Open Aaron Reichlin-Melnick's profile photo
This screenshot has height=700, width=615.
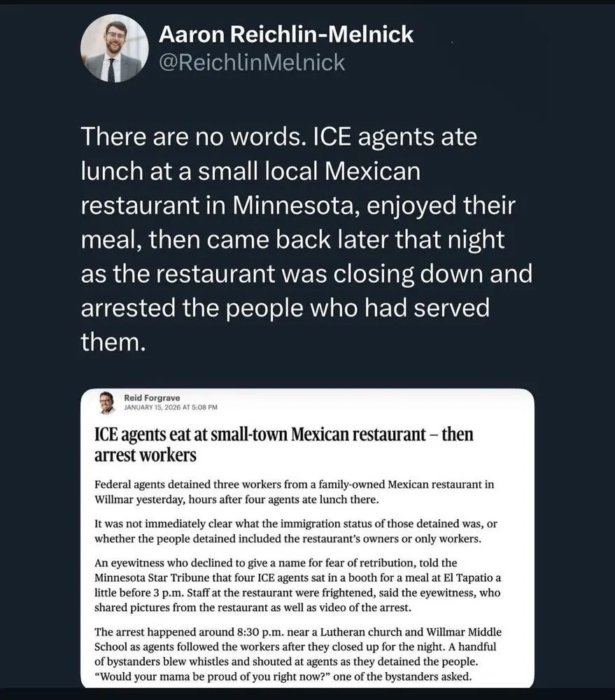point(115,48)
